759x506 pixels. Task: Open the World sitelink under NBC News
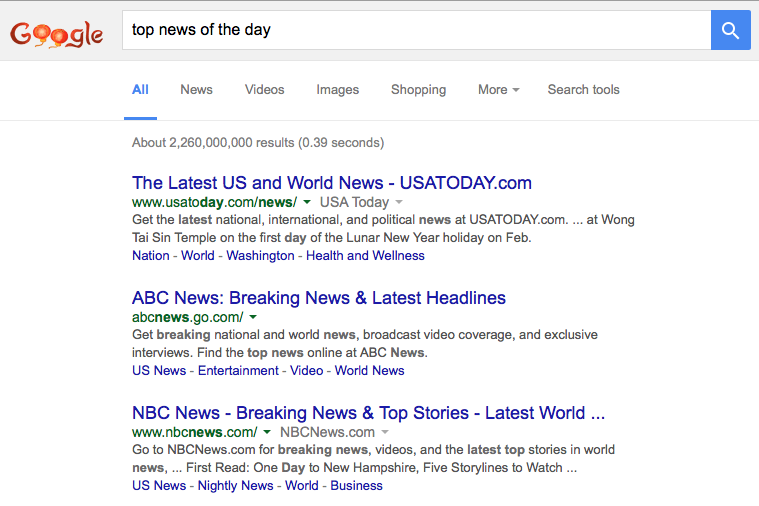pyautogui.click(x=302, y=485)
